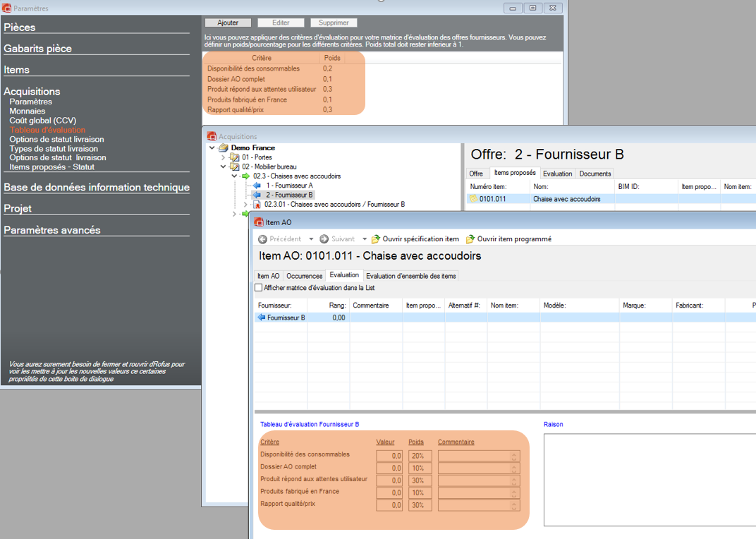Open item specification via Ouvrir spécification item

376,239
